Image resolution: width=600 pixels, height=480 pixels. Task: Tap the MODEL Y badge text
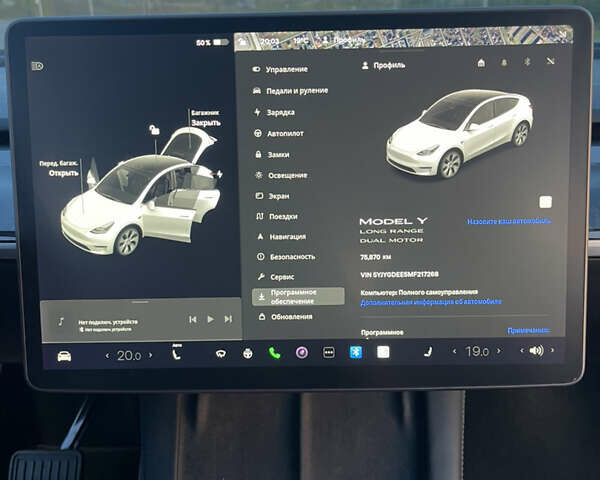[x=393, y=221]
